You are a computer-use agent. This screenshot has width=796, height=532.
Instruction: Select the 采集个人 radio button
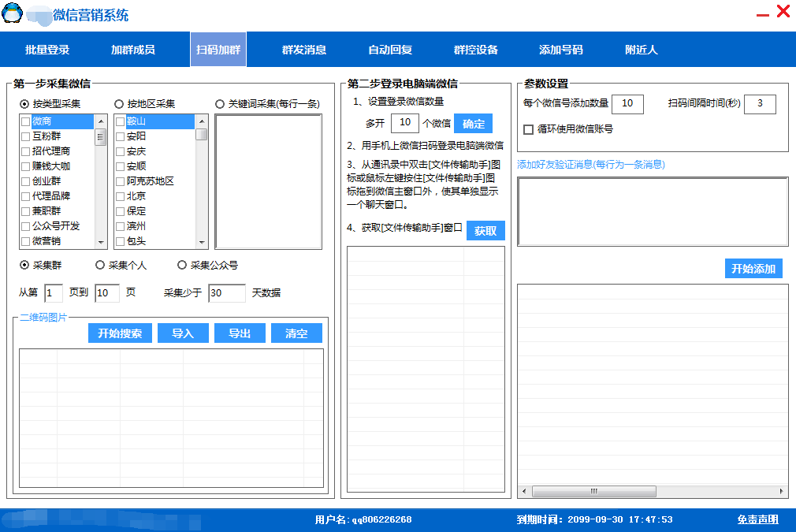point(100,265)
